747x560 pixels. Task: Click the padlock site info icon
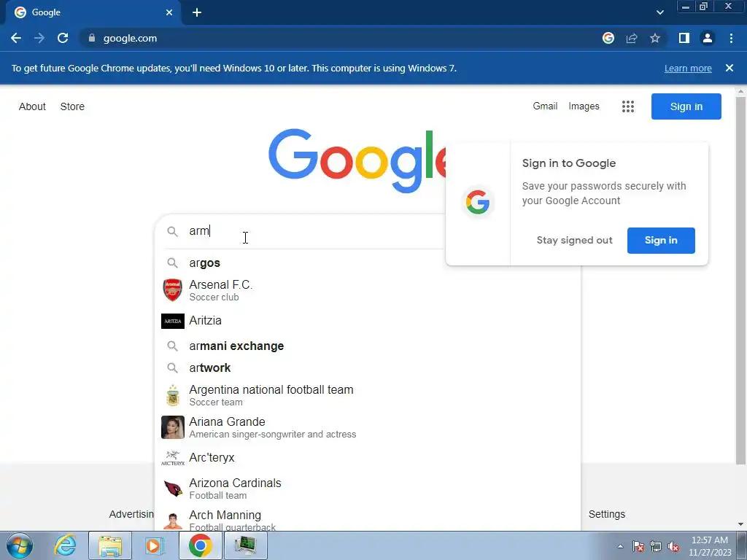tap(92, 38)
